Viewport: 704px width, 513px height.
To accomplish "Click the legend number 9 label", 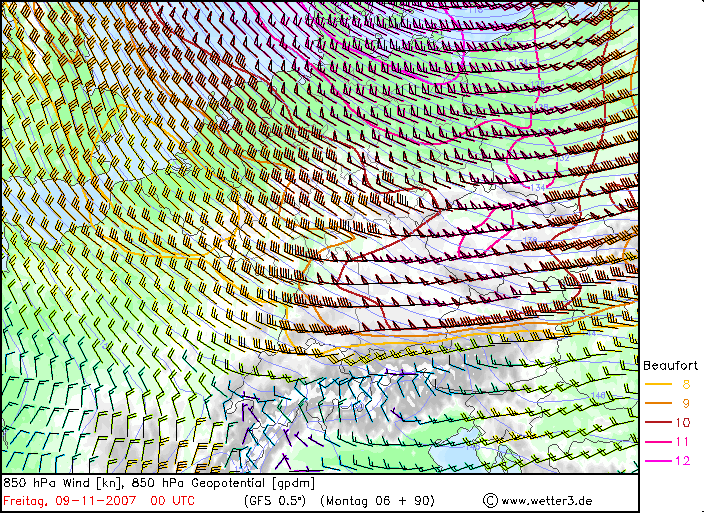I will point(685,403).
